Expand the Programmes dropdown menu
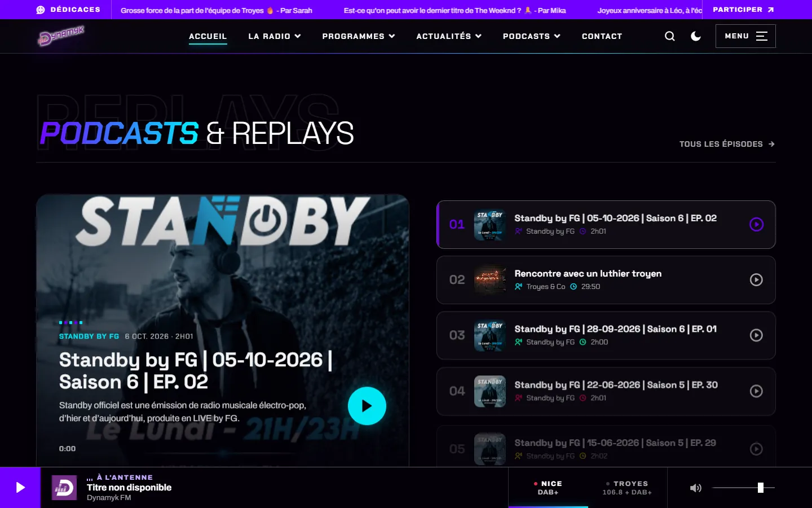Image resolution: width=812 pixels, height=508 pixels. pyautogui.click(x=359, y=36)
